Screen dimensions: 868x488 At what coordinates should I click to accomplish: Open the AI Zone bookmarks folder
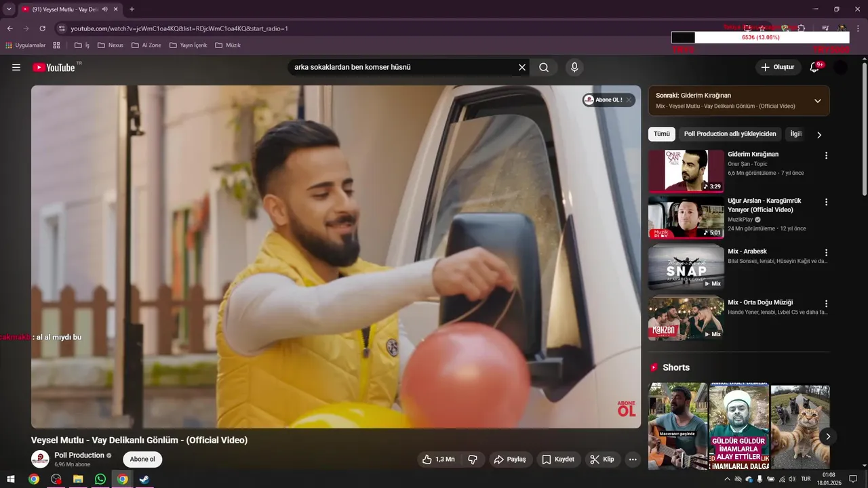[x=146, y=45]
